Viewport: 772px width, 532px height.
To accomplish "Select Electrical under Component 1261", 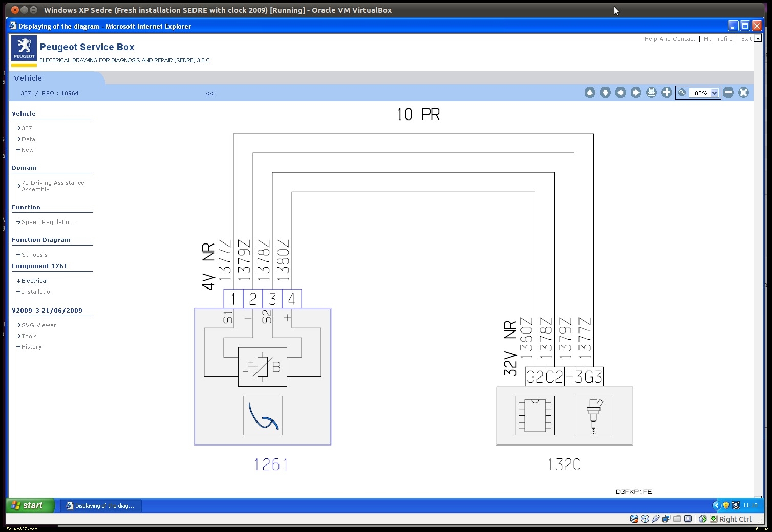I will [x=34, y=281].
